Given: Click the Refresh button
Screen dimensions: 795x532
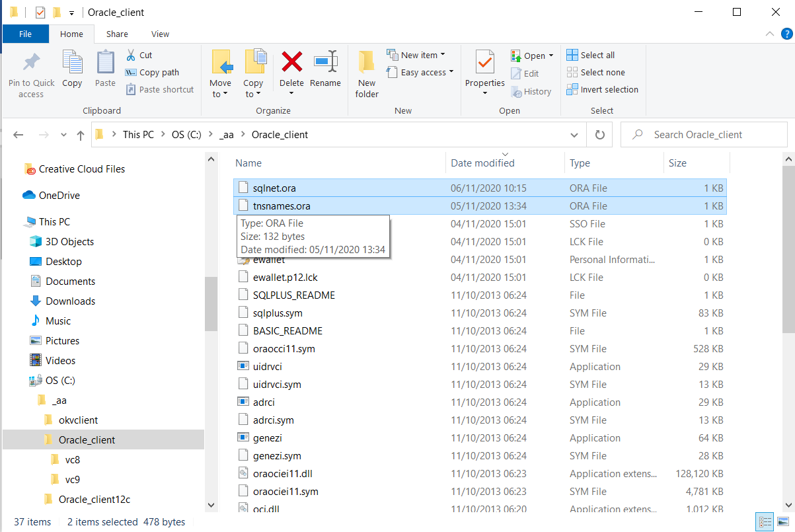Looking at the screenshot, I should [599, 135].
